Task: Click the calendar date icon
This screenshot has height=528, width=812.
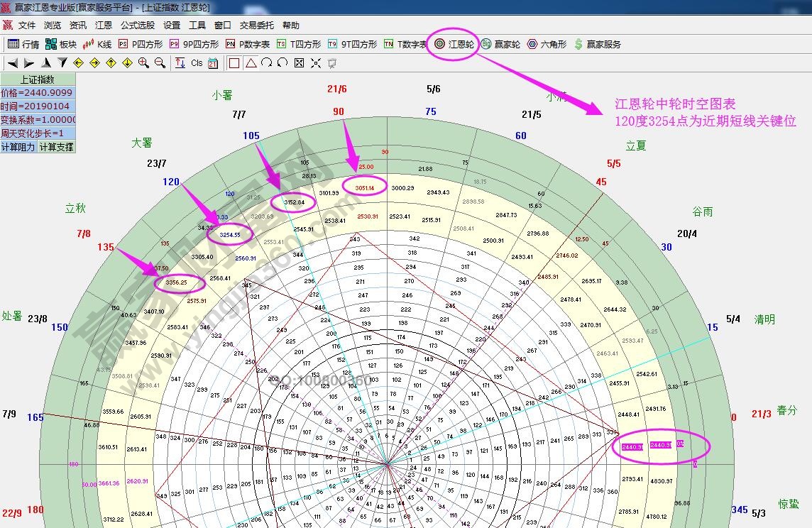Action: click(213, 63)
